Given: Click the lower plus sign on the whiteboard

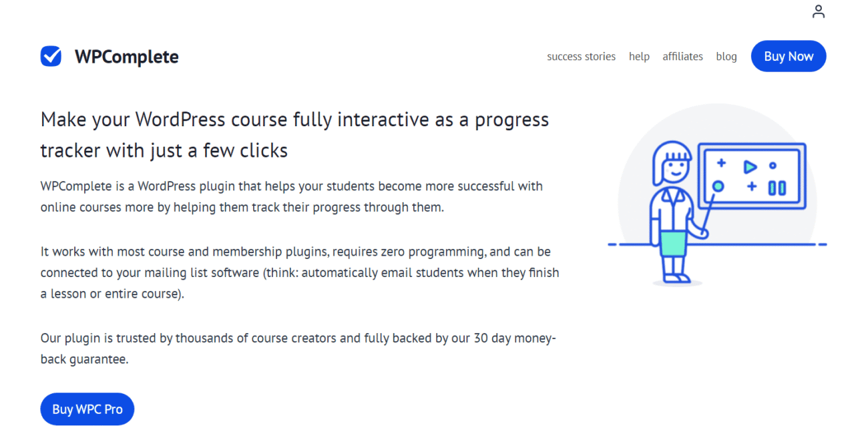Looking at the screenshot, I should click(752, 186).
